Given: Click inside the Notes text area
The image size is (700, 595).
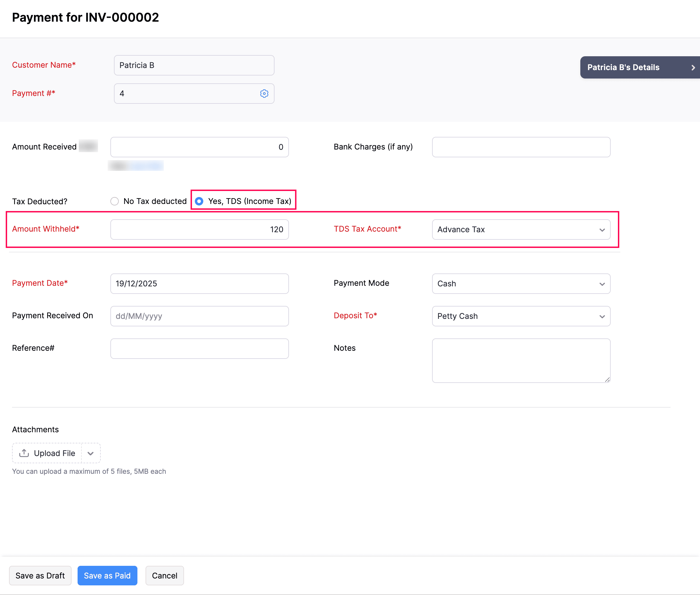Looking at the screenshot, I should click(x=521, y=360).
